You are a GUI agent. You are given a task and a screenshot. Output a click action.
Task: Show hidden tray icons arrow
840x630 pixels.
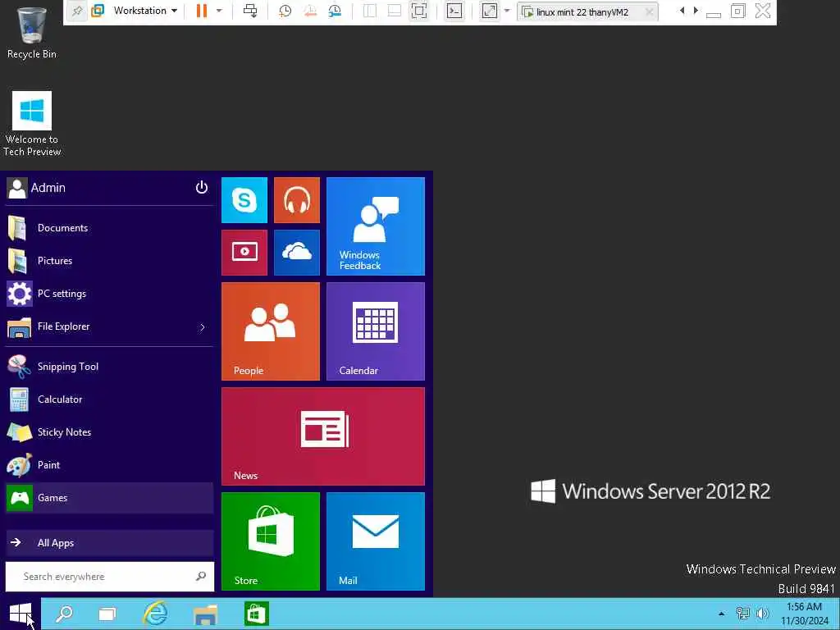tap(722, 614)
